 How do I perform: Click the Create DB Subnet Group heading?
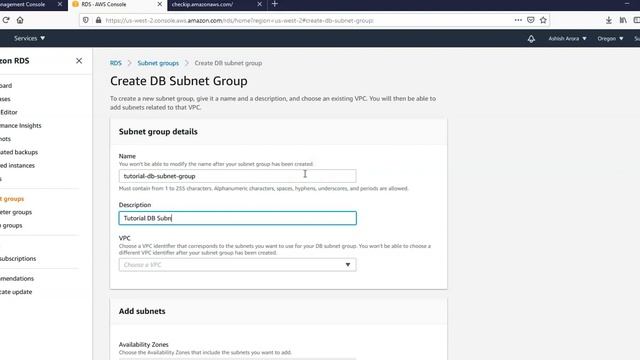click(x=179, y=81)
